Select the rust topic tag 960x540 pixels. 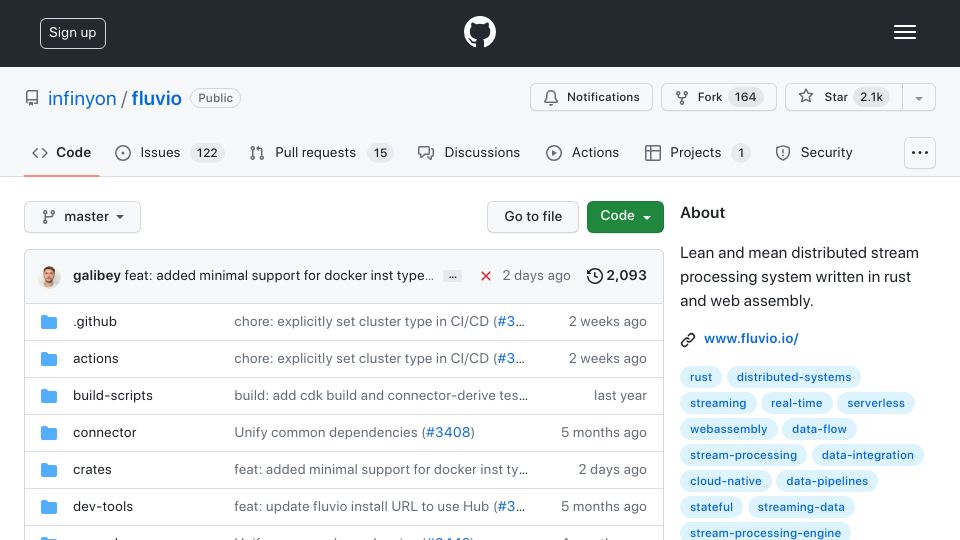pos(701,377)
